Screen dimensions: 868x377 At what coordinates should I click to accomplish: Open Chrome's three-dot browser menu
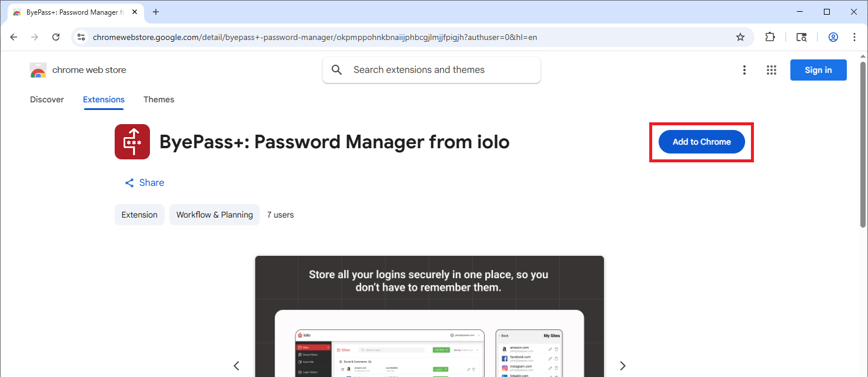click(854, 37)
